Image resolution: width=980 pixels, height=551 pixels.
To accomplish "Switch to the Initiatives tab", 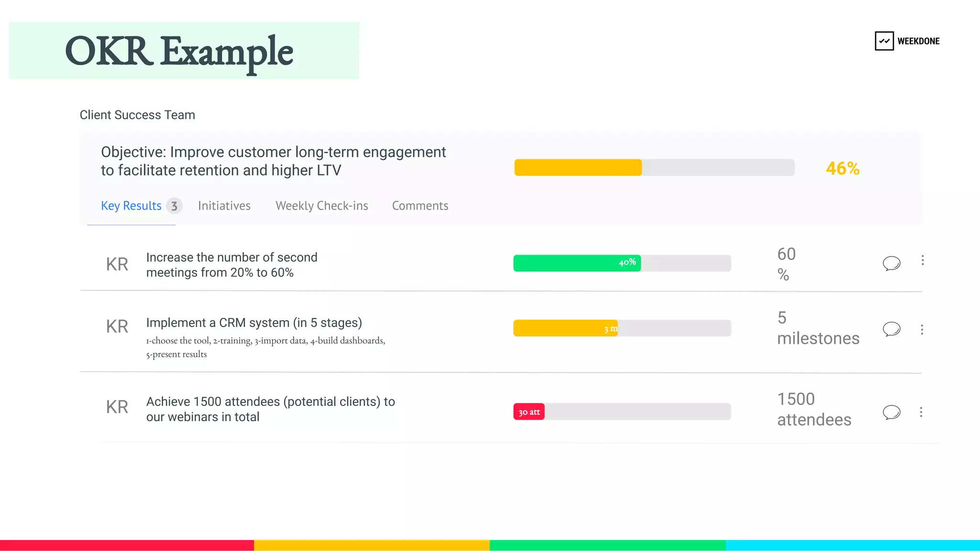I will pyautogui.click(x=224, y=206).
